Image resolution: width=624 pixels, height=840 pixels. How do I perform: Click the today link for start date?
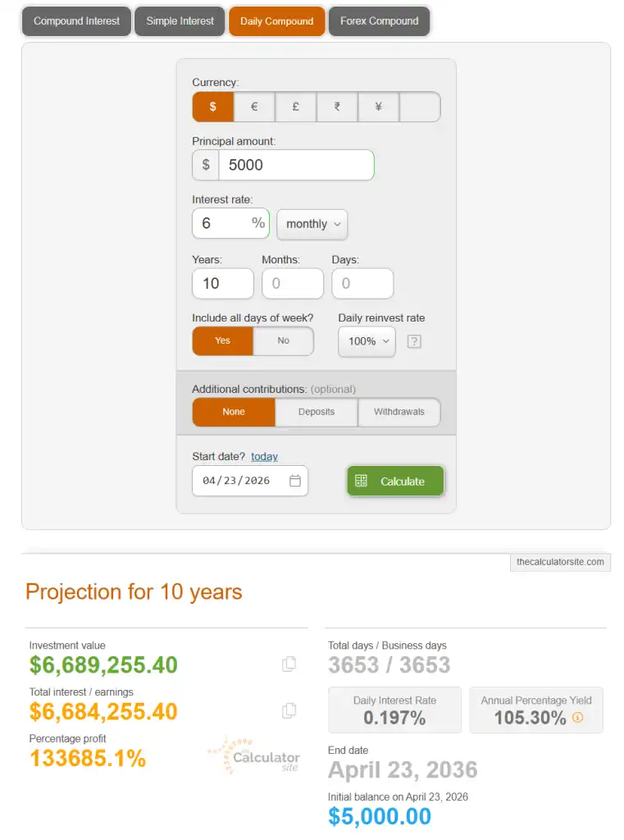[x=264, y=457]
